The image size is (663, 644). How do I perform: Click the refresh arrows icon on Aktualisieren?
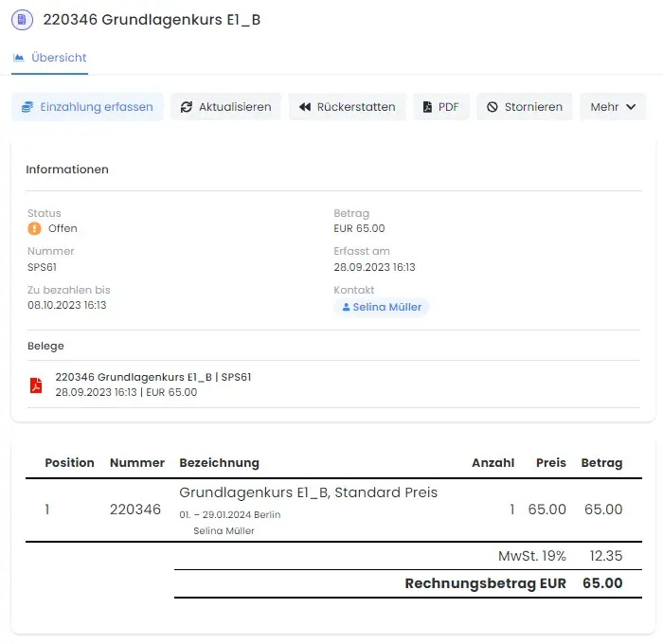[187, 107]
